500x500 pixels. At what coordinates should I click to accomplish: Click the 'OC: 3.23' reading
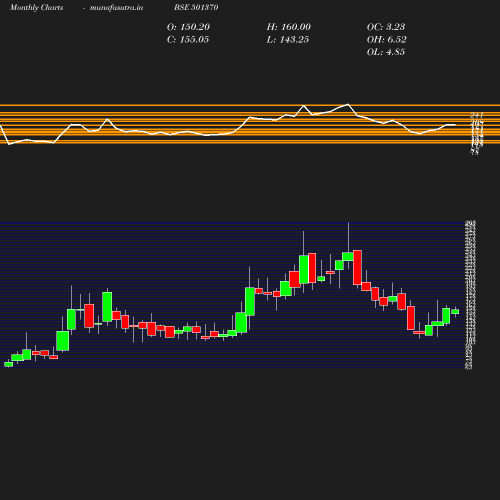[386, 27]
